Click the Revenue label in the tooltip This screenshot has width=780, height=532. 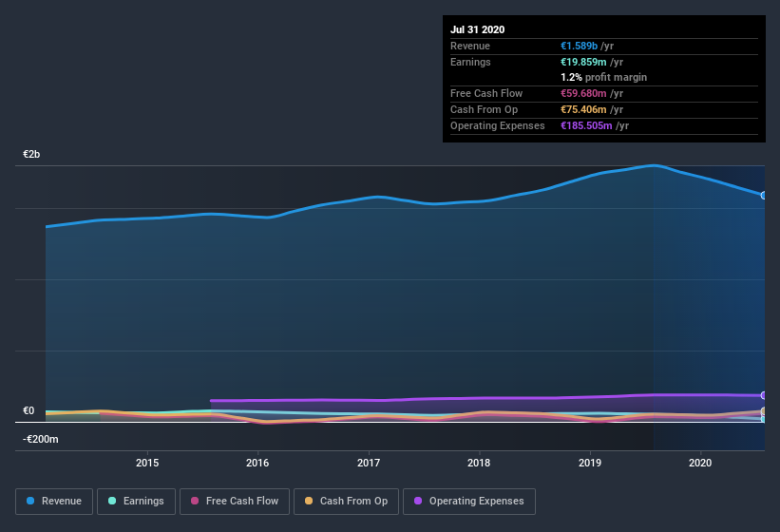tap(470, 46)
